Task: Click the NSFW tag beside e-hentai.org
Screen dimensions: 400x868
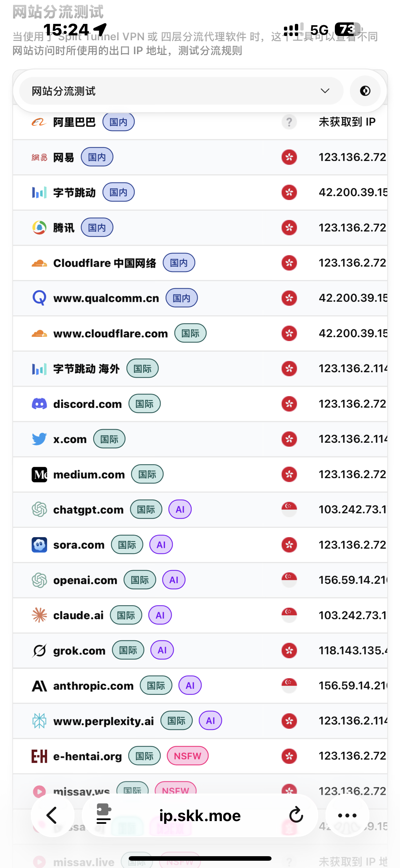Action: click(x=188, y=756)
